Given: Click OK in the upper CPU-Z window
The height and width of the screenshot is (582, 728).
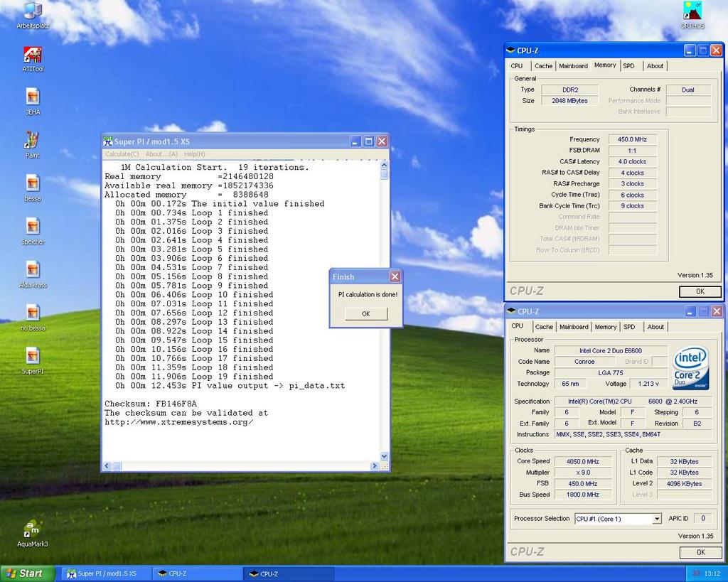Looking at the screenshot, I should pos(700,291).
